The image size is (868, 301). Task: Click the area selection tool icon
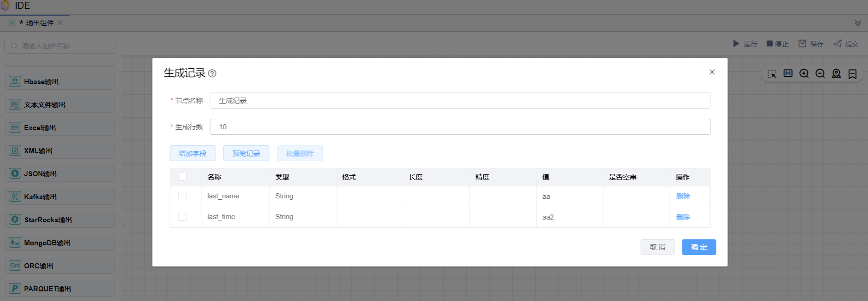(772, 74)
